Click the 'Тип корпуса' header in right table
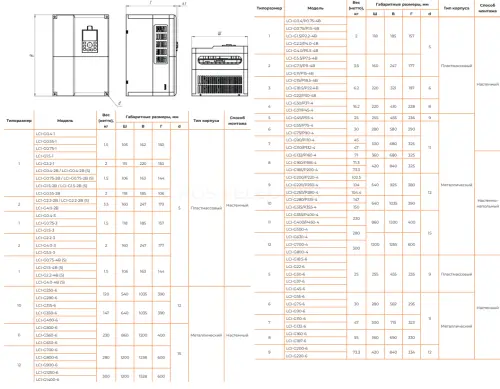 point(457,8)
